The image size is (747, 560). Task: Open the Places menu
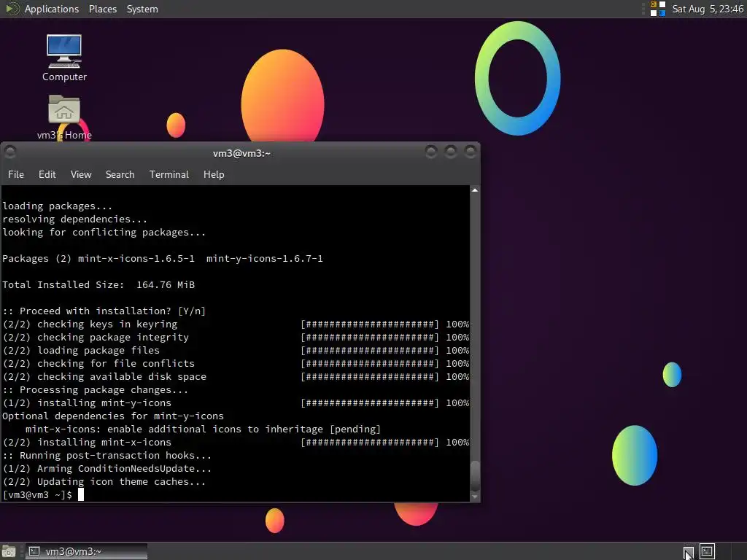pos(102,9)
